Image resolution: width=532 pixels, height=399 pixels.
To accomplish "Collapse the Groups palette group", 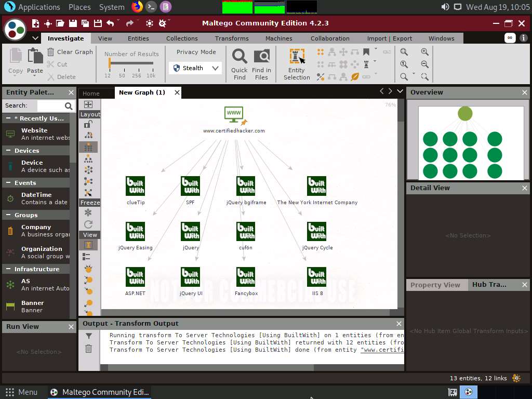I will tap(8, 215).
